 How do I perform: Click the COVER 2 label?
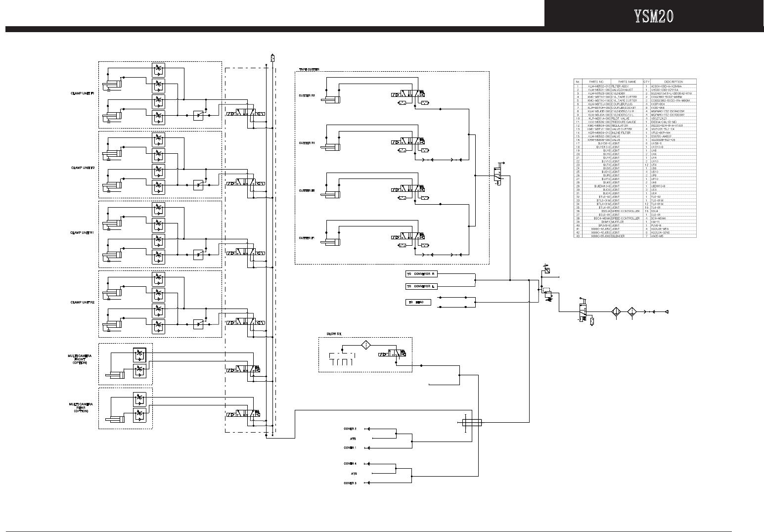(350, 429)
